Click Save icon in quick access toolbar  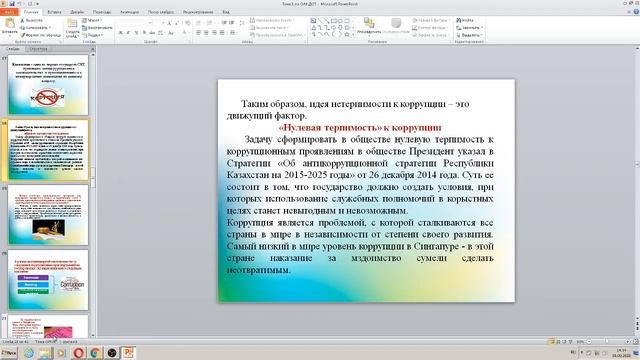click(x=12, y=4)
